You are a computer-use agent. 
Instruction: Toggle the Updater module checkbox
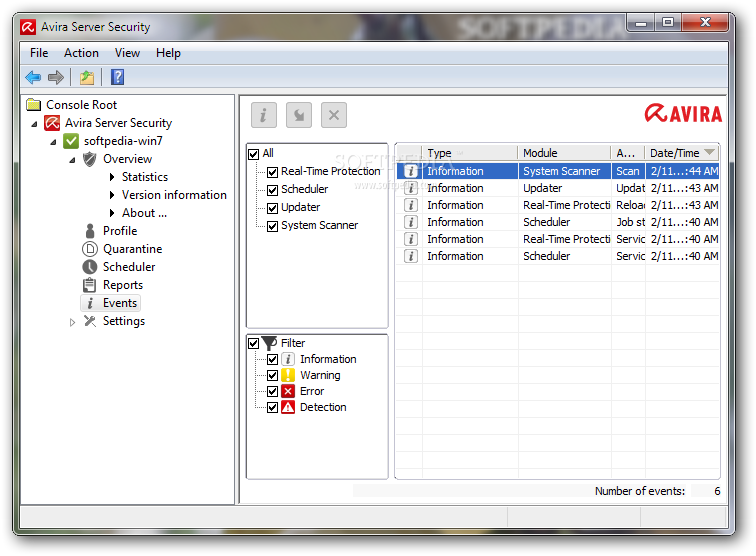272,208
